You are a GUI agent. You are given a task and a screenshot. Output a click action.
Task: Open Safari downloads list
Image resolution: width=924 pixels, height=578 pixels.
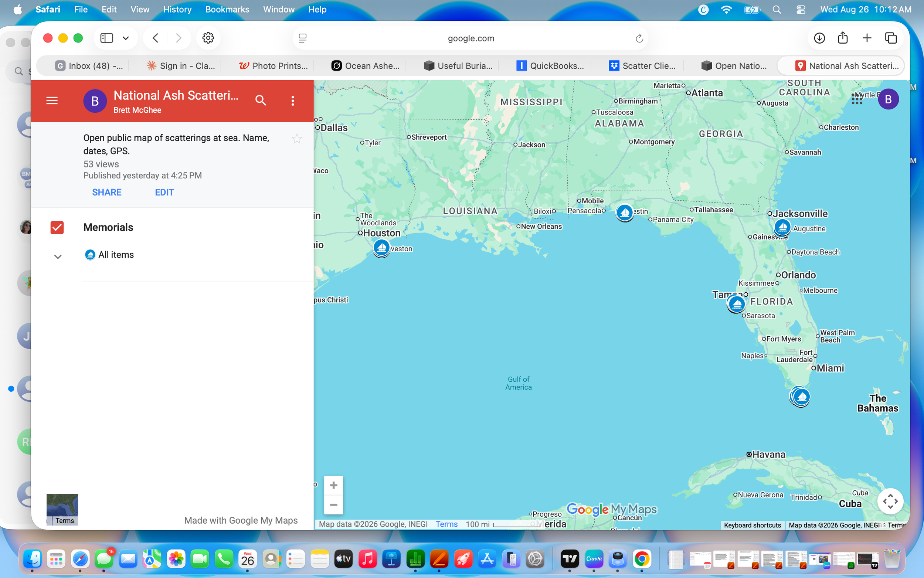(819, 38)
